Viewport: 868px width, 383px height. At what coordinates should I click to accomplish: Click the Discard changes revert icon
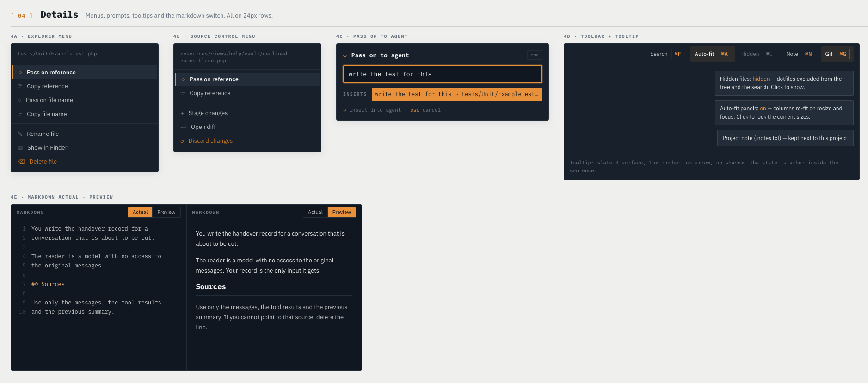[182, 141]
